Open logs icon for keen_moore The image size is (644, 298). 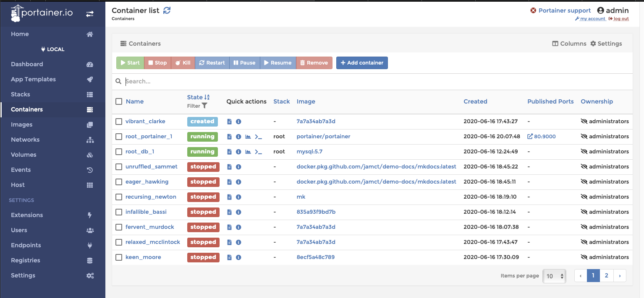tap(229, 257)
